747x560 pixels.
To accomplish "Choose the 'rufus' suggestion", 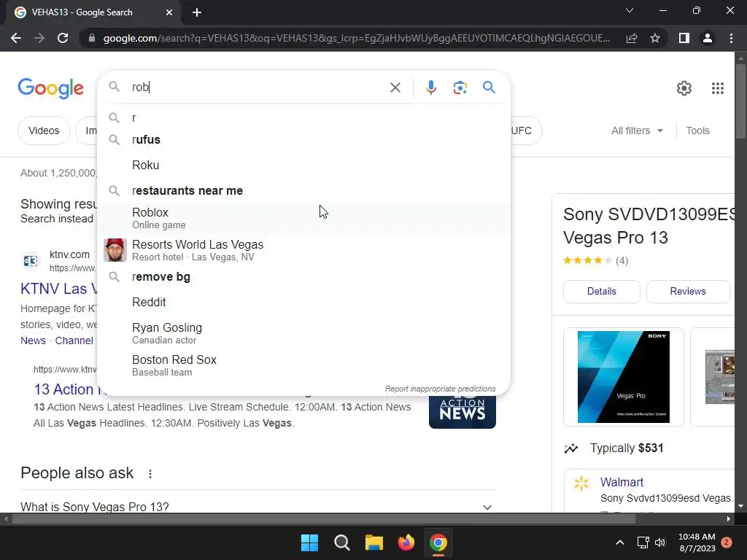I will point(303,139).
